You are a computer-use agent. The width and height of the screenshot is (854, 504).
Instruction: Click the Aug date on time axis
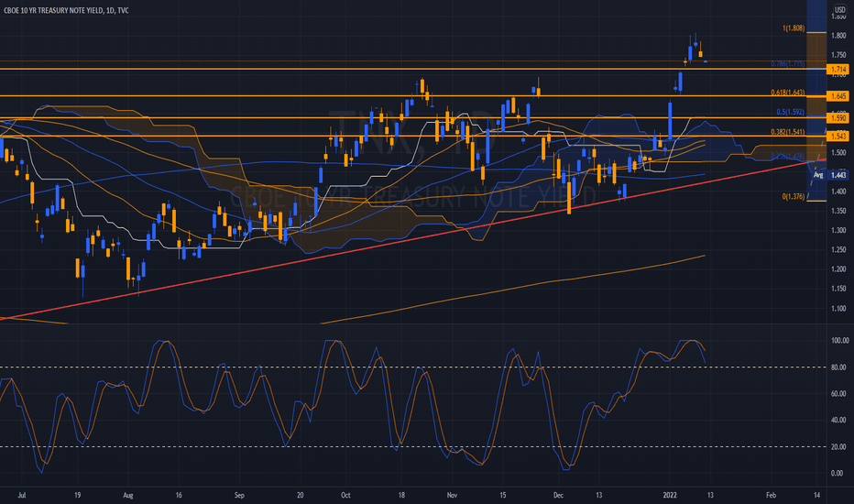pos(128,495)
